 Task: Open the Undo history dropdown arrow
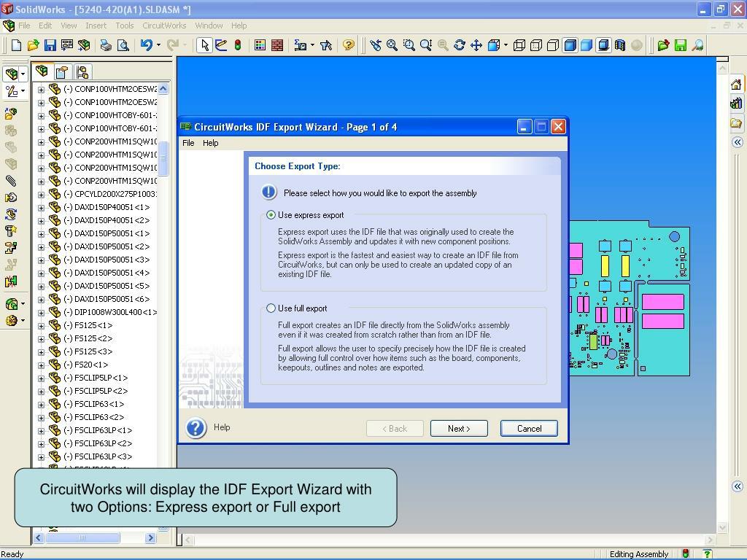click(x=158, y=45)
